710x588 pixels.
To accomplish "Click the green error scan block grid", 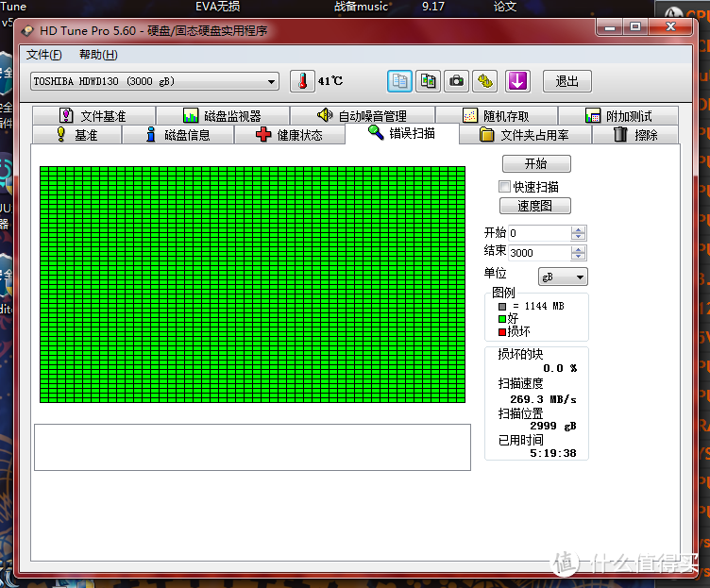I will pos(252,284).
